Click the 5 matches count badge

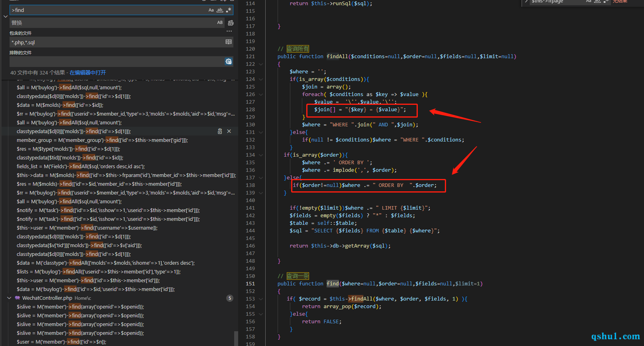(x=230, y=298)
